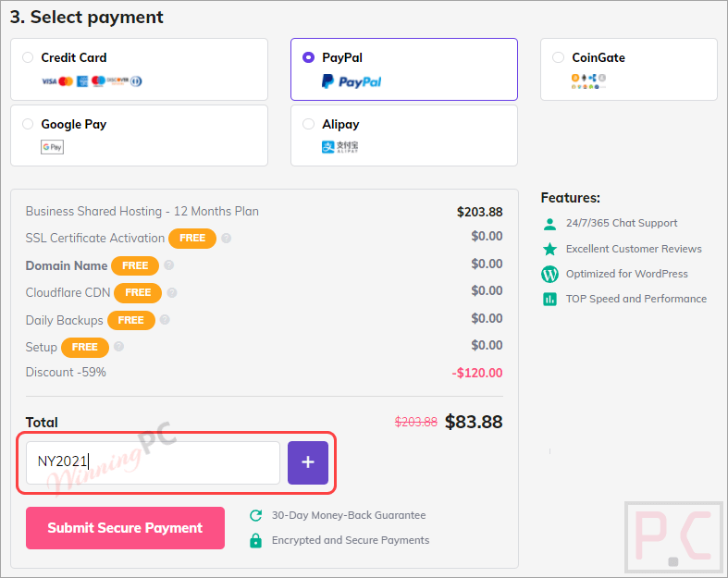Click FREE badge next to Domain Name
Screen dimensions: 728x578
pos(135,265)
